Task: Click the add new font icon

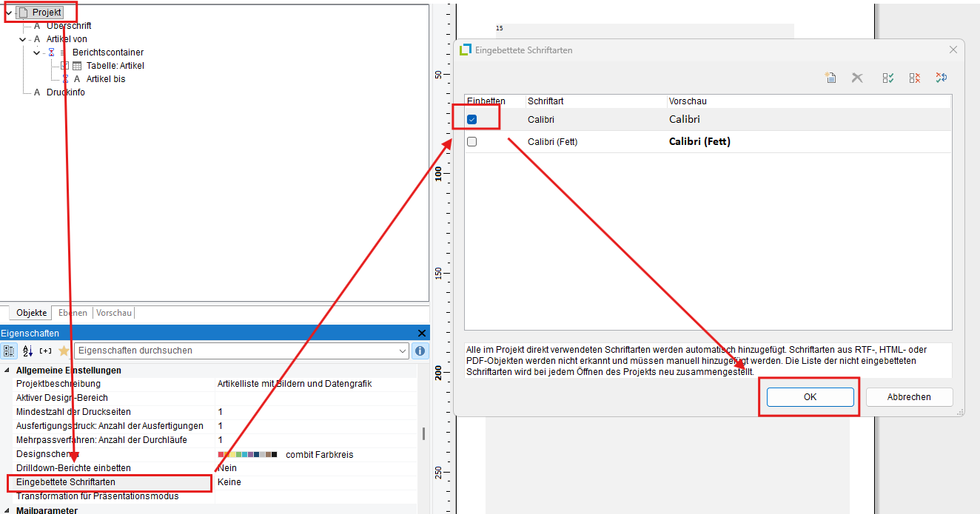Action: coord(830,78)
